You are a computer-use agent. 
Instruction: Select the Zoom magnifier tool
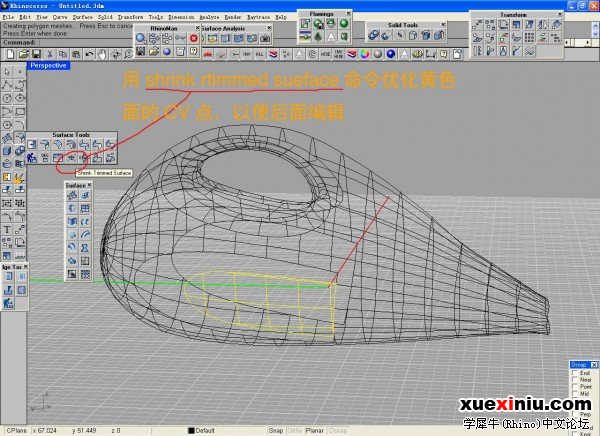coord(128,54)
